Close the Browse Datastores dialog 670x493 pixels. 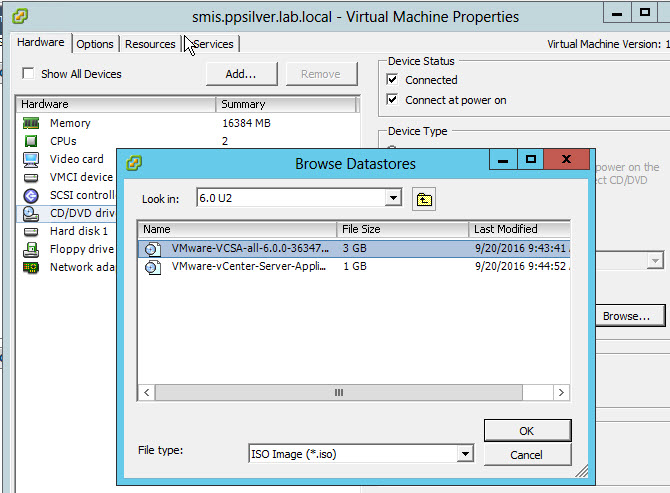tap(567, 159)
